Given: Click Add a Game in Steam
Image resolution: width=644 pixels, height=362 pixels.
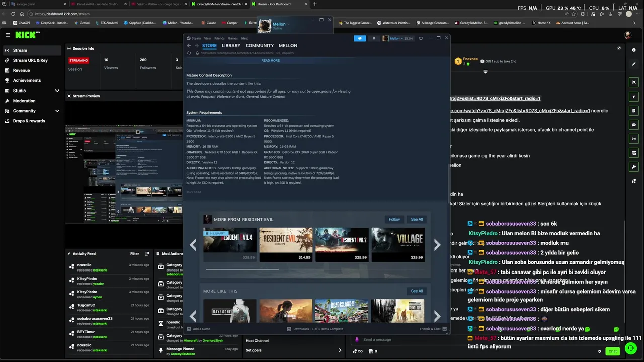Looking at the screenshot, I should pyautogui.click(x=199, y=329).
